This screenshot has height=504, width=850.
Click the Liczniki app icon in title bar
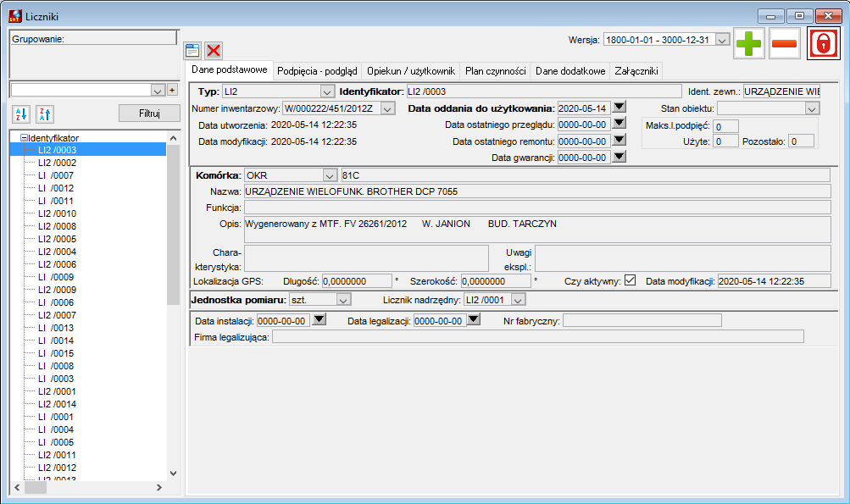[15, 16]
